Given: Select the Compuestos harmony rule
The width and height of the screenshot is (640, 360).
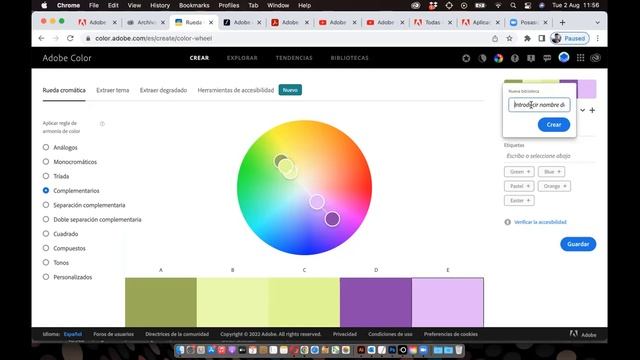Looking at the screenshot, I should tap(46, 248).
